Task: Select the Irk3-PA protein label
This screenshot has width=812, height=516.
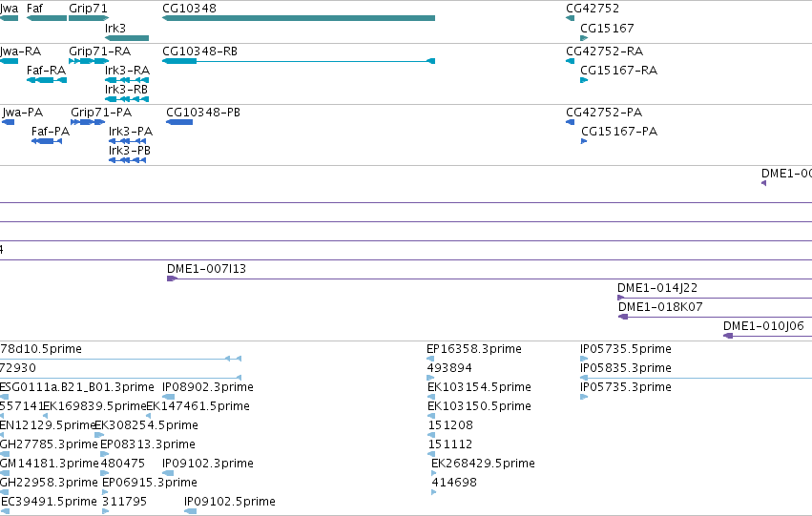Action: [x=131, y=132]
